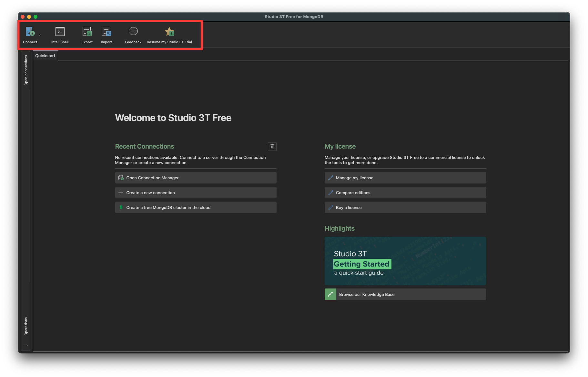Click the link icon beside Manage my license
The width and height of the screenshot is (588, 377).
pyautogui.click(x=330, y=178)
